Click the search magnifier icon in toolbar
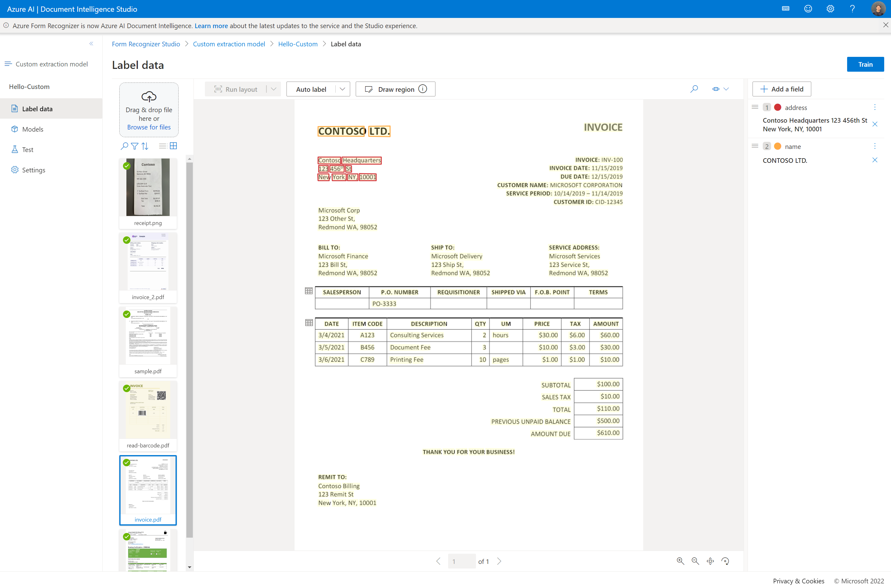The width and height of the screenshot is (891, 588). (x=694, y=89)
